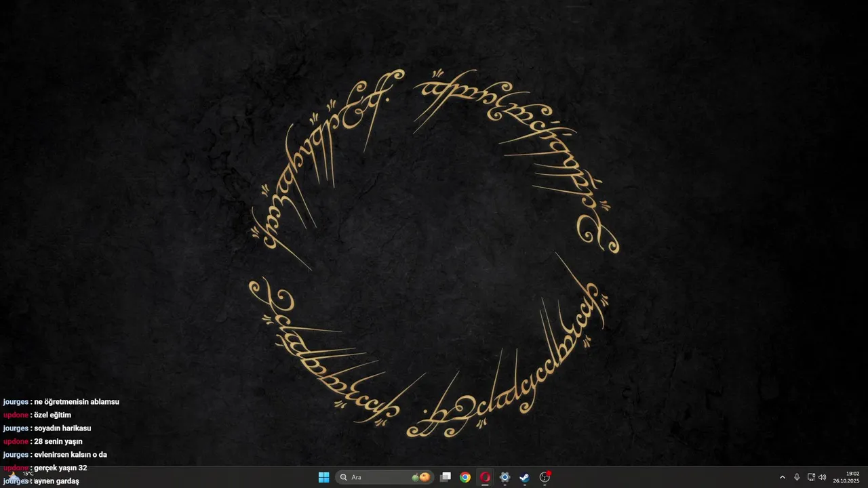Viewport: 868px width, 488px height.
Task: Launch Google Chrome from the taskbar
Action: coord(465,477)
